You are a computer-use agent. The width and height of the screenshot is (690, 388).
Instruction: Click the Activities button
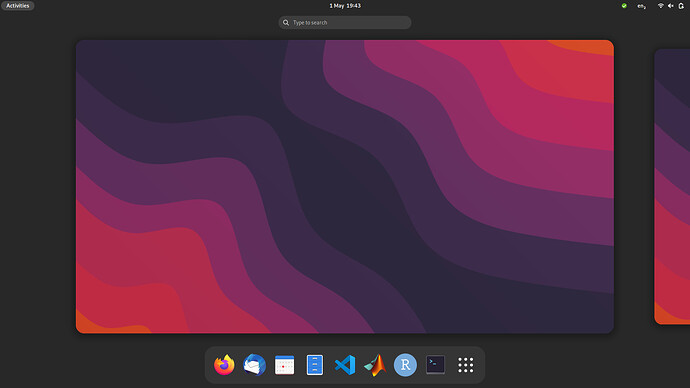click(x=18, y=6)
